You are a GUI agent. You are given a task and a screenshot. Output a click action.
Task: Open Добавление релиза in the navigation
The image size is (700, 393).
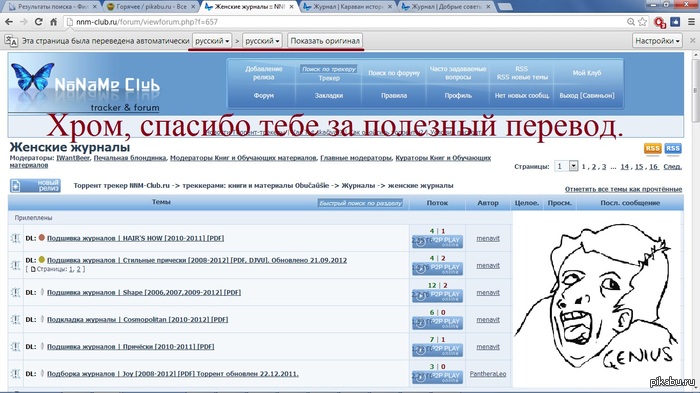click(x=263, y=73)
